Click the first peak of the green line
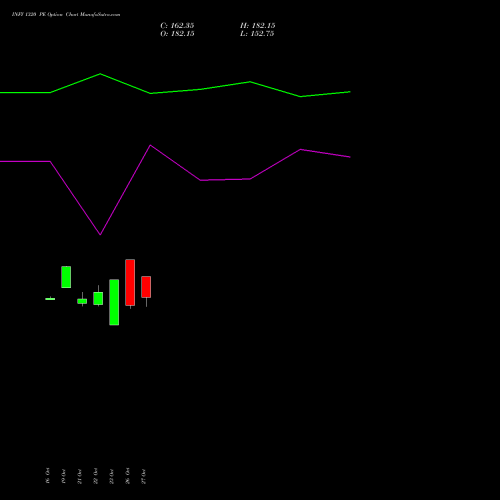This screenshot has height=500, width=500. (x=100, y=74)
